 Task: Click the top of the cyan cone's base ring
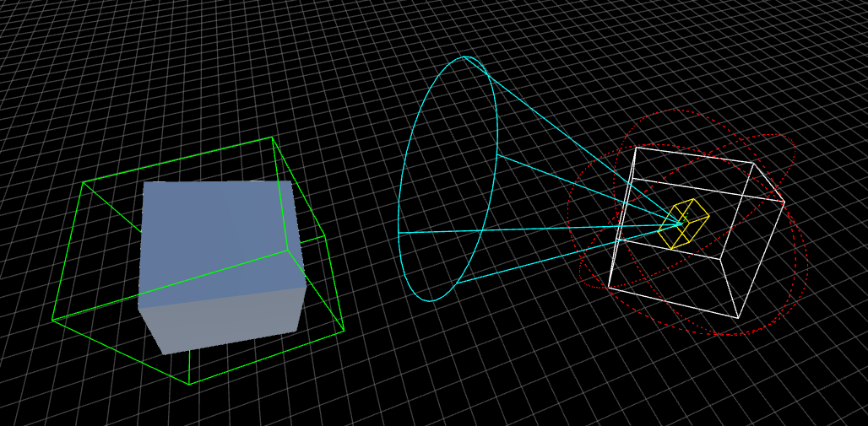pos(464,57)
